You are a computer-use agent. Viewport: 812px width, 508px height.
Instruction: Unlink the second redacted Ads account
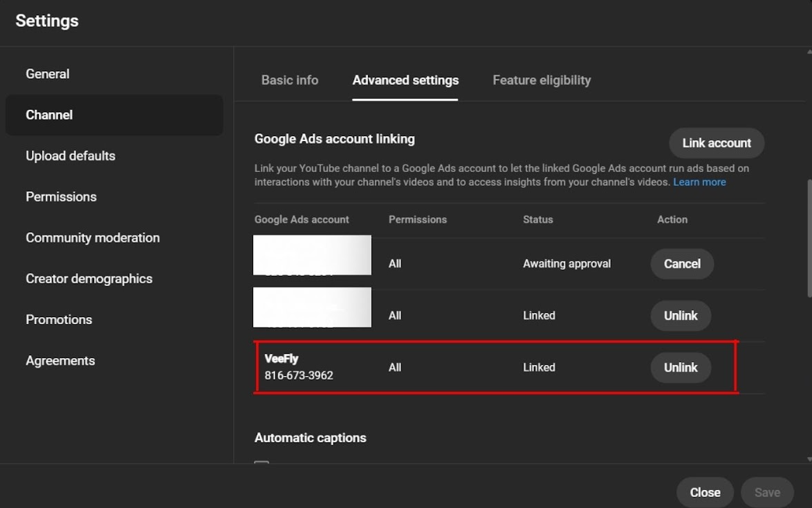[x=681, y=316]
